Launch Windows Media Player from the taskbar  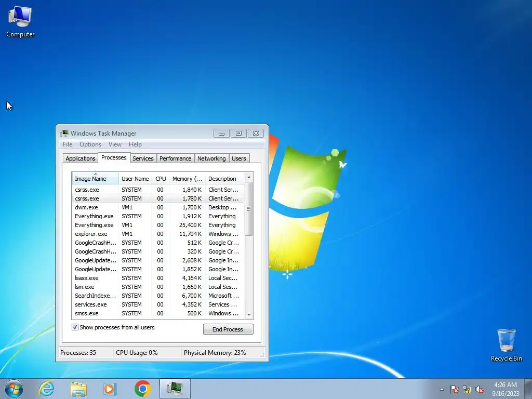click(110, 389)
